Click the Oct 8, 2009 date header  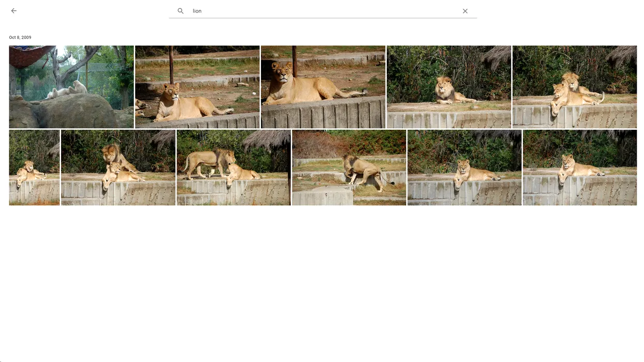(x=20, y=38)
